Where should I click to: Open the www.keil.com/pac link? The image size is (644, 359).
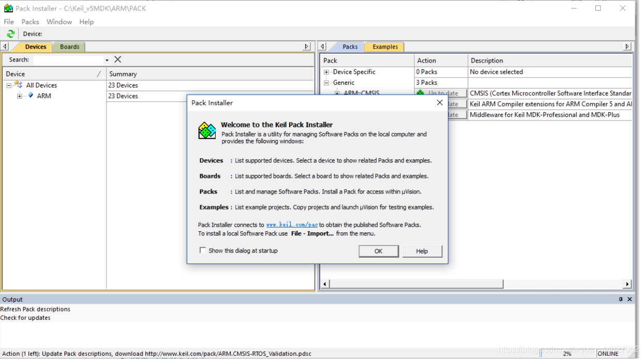tap(292, 225)
